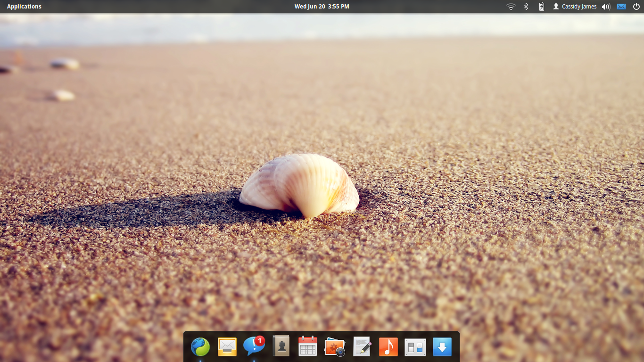Click the volume speaker indicator
This screenshot has width=644, height=362.
coord(606,7)
